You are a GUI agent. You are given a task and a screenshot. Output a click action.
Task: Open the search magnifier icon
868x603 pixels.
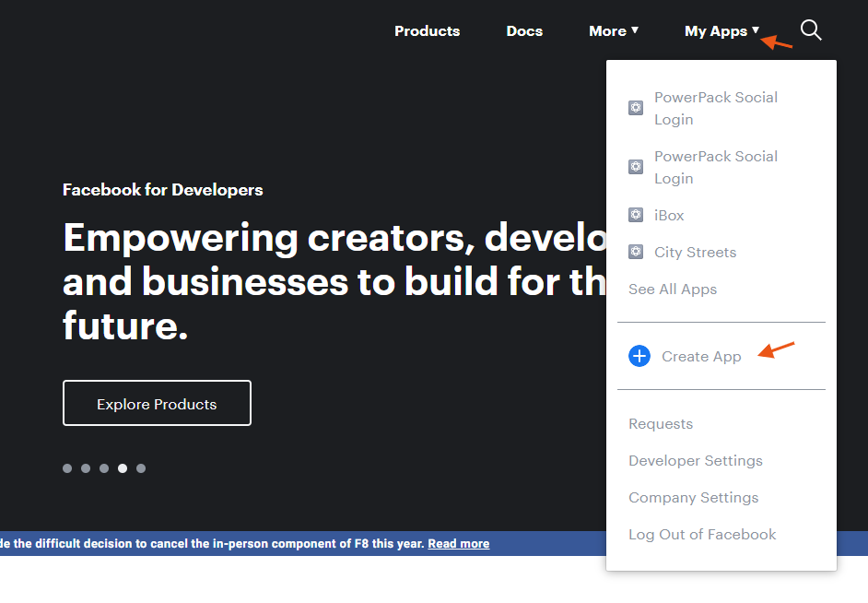(x=811, y=30)
